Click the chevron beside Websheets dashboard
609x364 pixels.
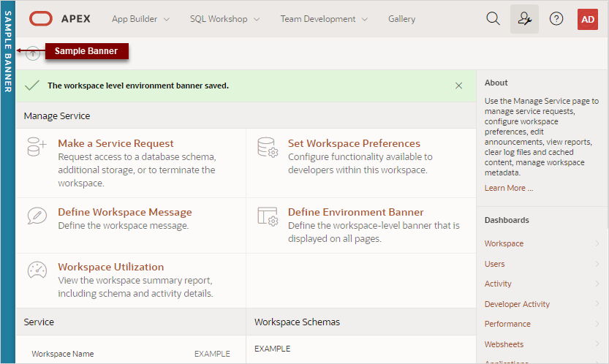click(597, 344)
